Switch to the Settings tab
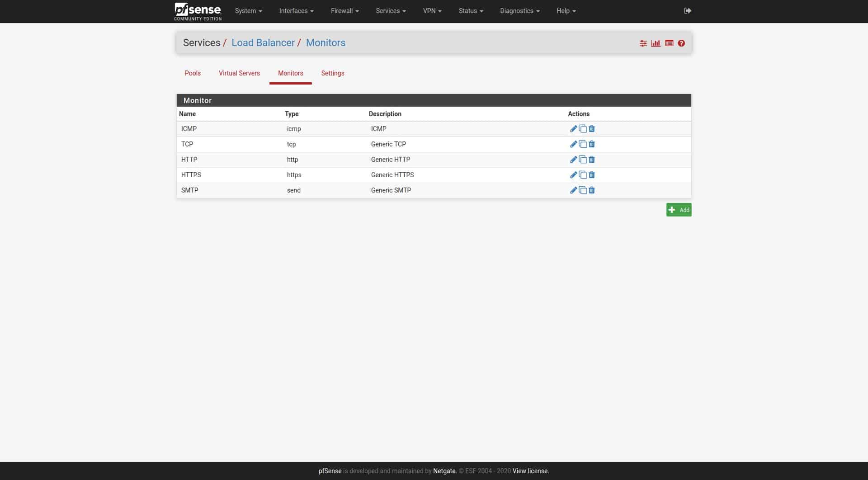This screenshot has width=868, height=480. [332, 73]
